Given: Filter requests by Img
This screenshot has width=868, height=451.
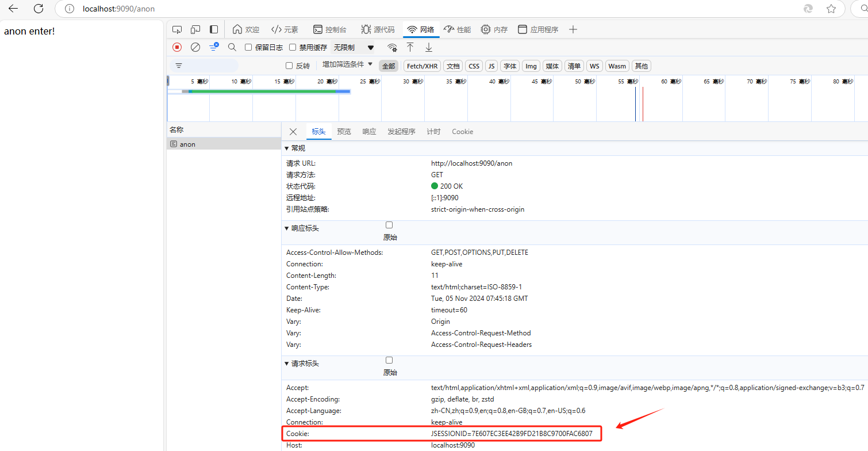Looking at the screenshot, I should click(x=531, y=66).
